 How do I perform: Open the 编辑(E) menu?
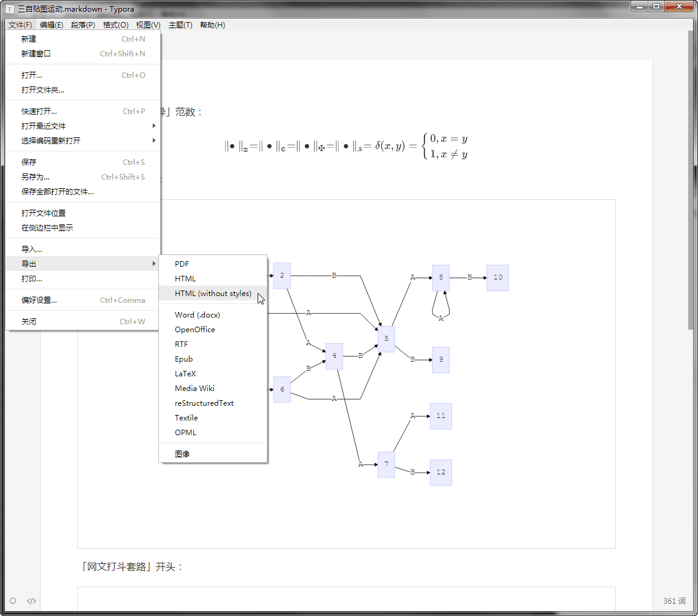(x=51, y=25)
